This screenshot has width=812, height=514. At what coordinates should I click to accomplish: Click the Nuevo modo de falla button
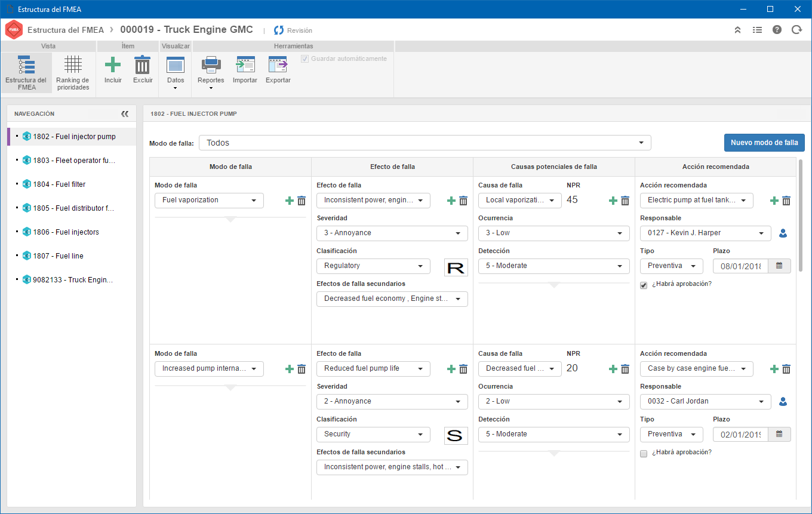point(764,143)
